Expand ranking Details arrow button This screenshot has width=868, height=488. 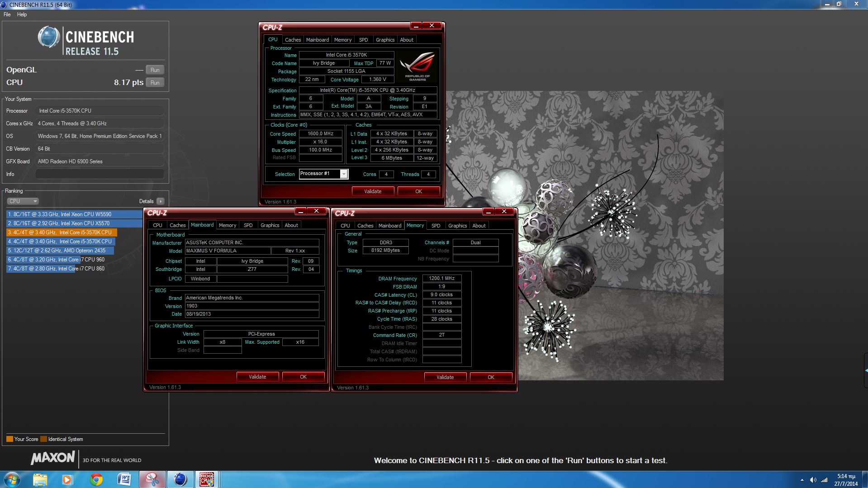point(160,201)
